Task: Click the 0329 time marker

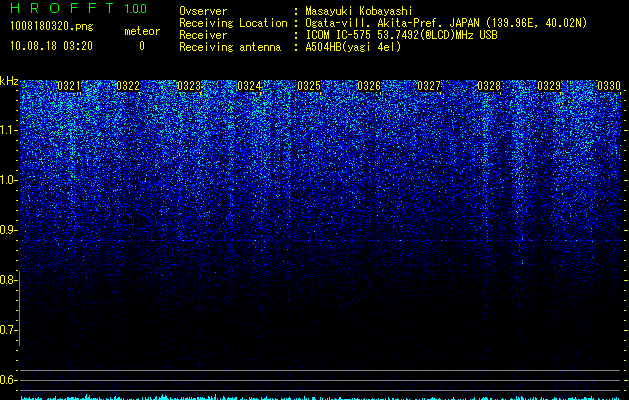Action: pyautogui.click(x=549, y=86)
